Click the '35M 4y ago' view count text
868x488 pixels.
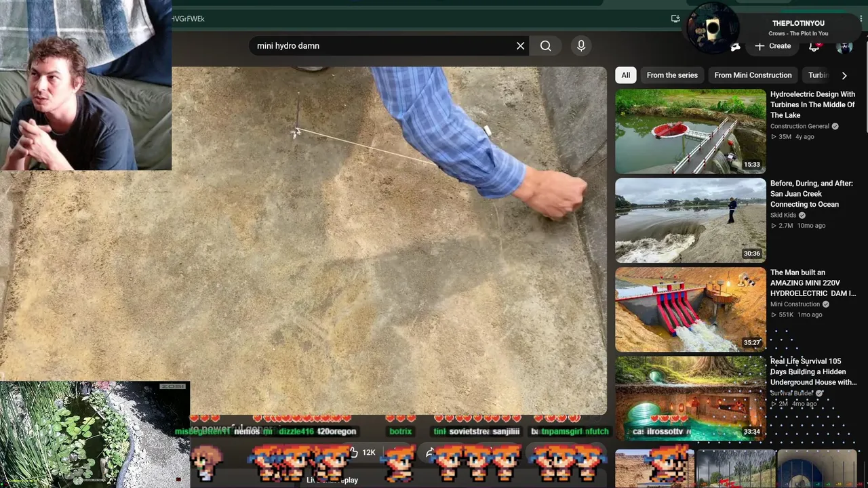(792, 137)
